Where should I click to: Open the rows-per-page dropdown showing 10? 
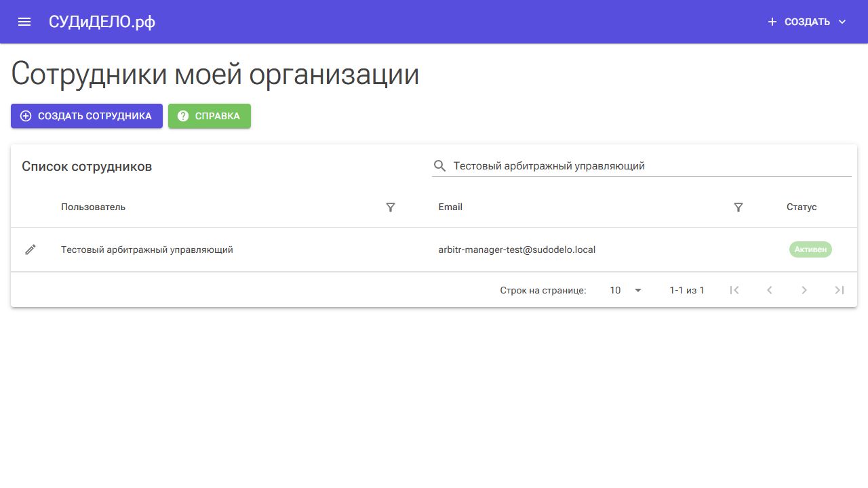coord(625,290)
